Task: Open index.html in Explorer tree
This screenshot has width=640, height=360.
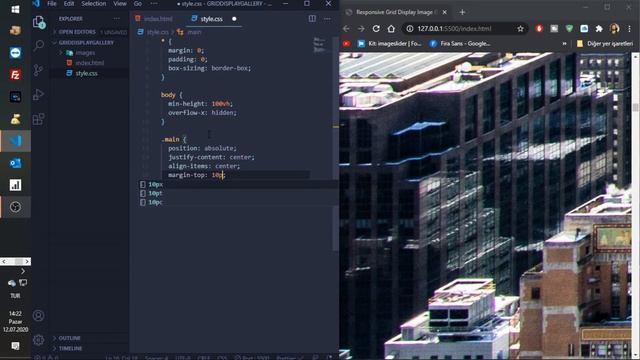Action: [x=89, y=63]
